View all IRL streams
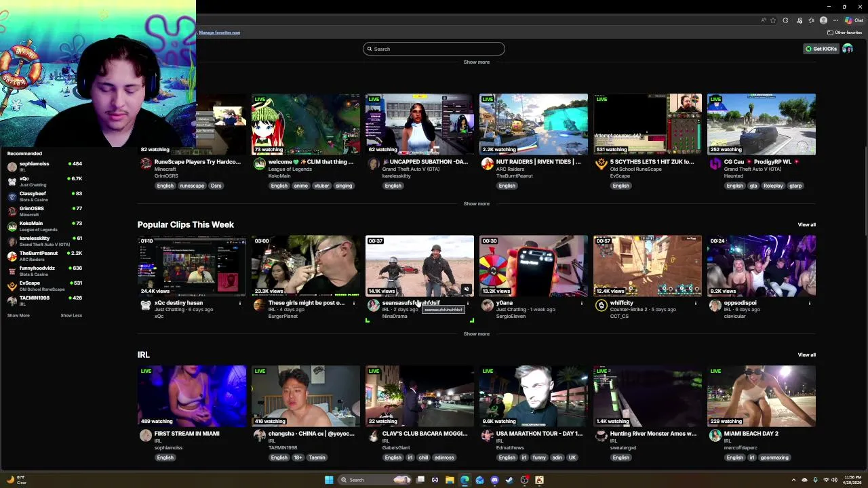This screenshot has width=868, height=488. click(806, 354)
